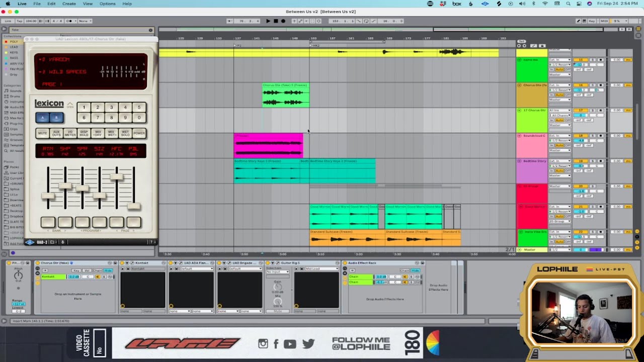
Task: Click the Key button in instrument rack
Action: tap(76, 270)
